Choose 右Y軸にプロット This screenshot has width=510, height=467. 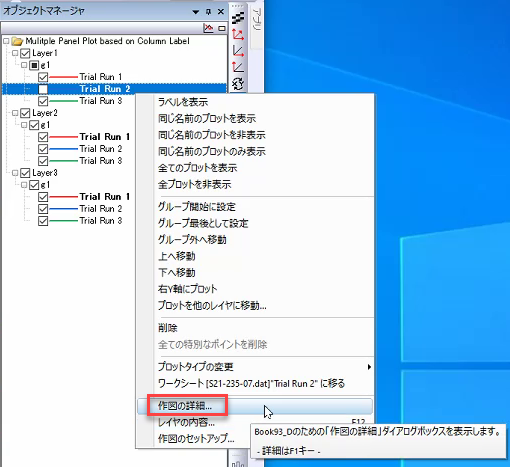point(255,289)
